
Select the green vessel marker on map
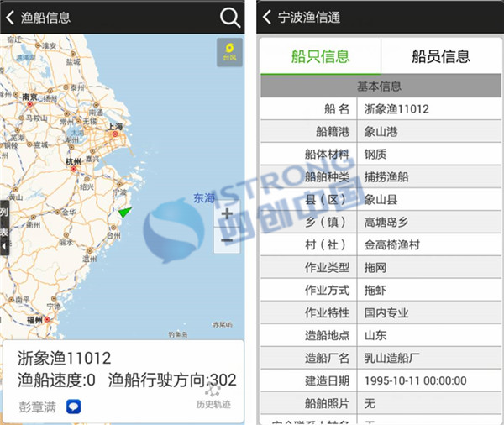point(124,212)
